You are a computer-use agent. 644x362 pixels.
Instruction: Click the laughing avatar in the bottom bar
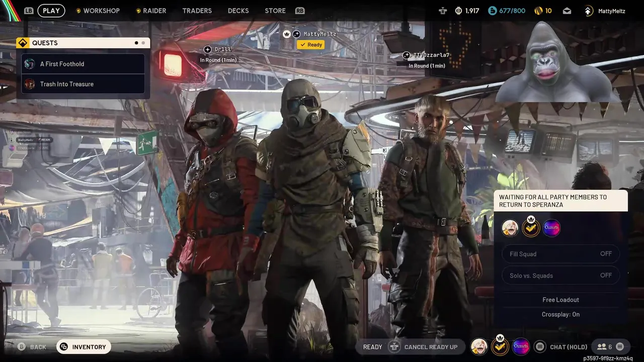479,346
